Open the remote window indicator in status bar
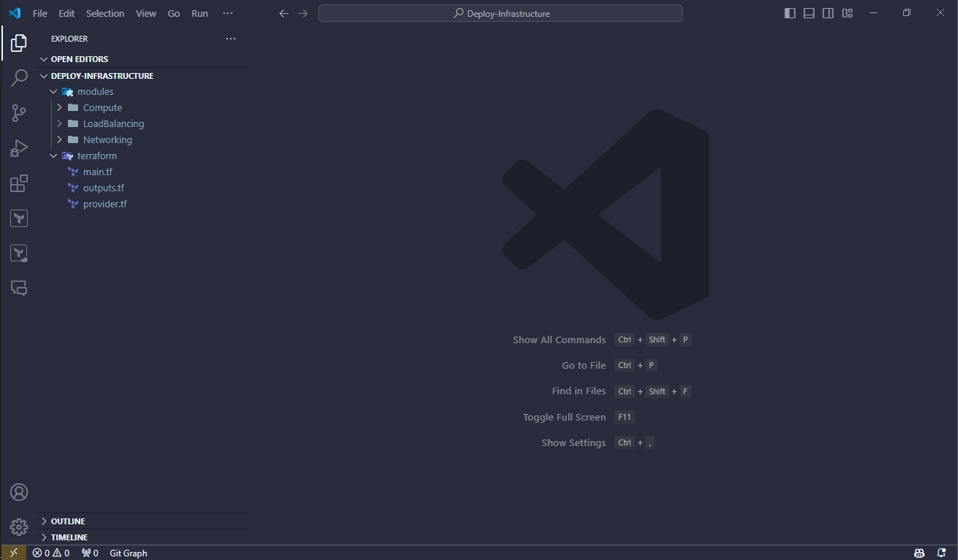This screenshot has width=958, height=560. click(13, 553)
